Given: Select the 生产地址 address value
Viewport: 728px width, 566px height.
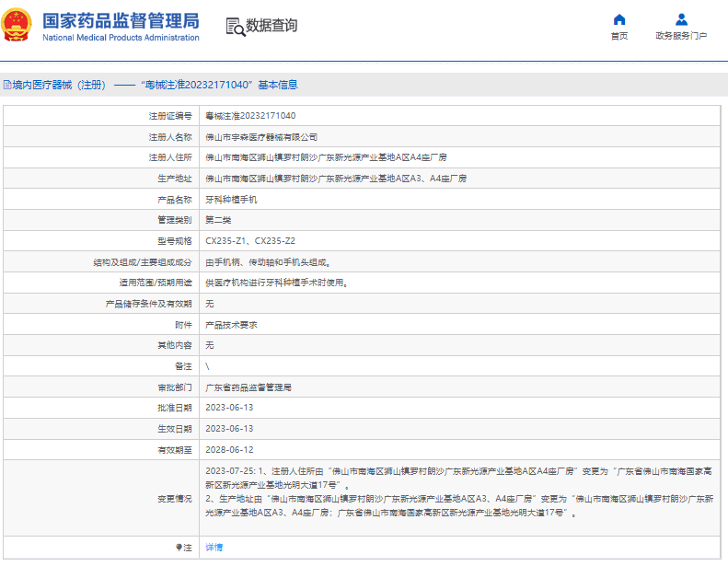Looking at the screenshot, I should 336,179.
